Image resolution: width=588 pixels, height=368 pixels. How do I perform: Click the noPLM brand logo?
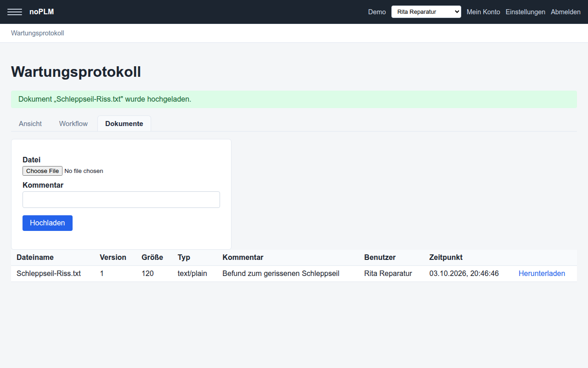(42, 12)
